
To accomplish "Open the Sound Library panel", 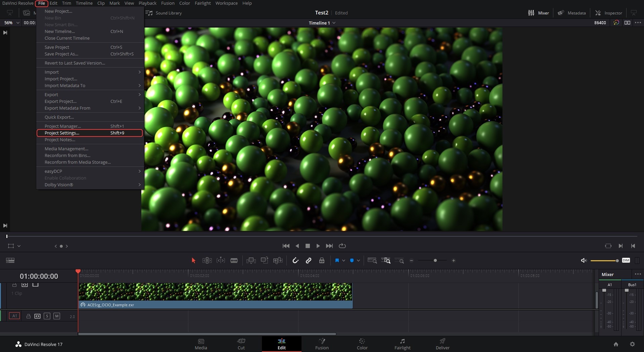I will (164, 13).
